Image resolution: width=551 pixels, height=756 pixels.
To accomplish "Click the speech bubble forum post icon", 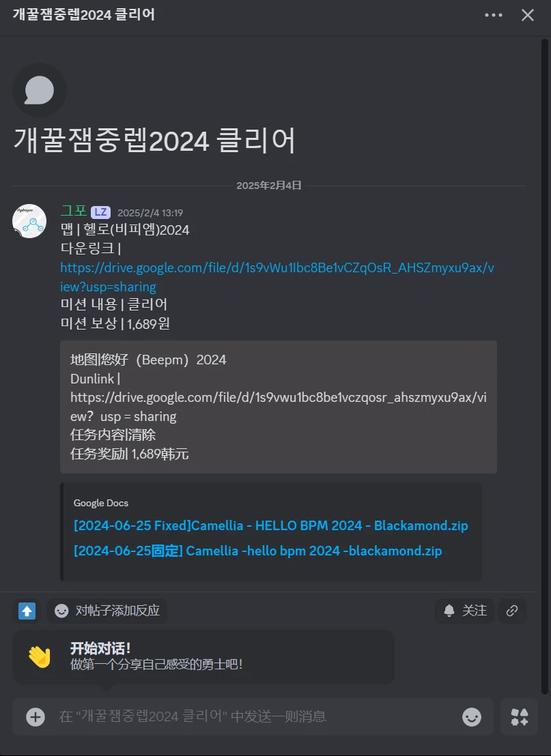I will click(39, 90).
